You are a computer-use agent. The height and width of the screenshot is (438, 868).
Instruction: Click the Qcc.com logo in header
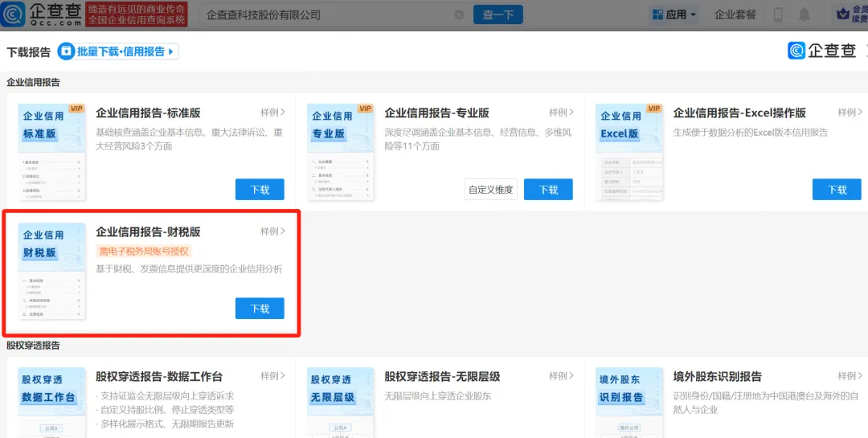[x=42, y=14]
